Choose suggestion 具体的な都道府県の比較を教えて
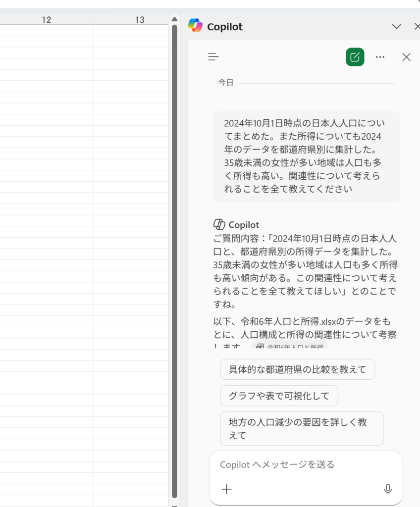Screen dimensions: 420x507 tap(297, 369)
